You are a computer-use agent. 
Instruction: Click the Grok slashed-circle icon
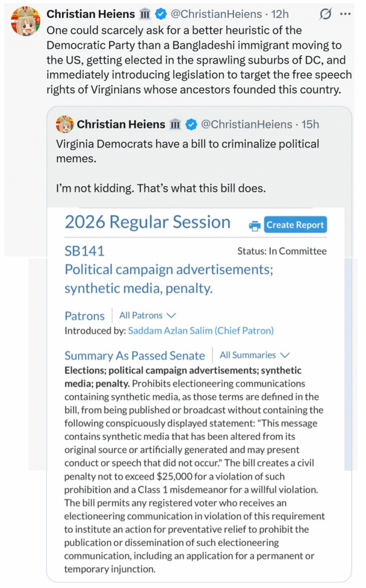pos(325,14)
